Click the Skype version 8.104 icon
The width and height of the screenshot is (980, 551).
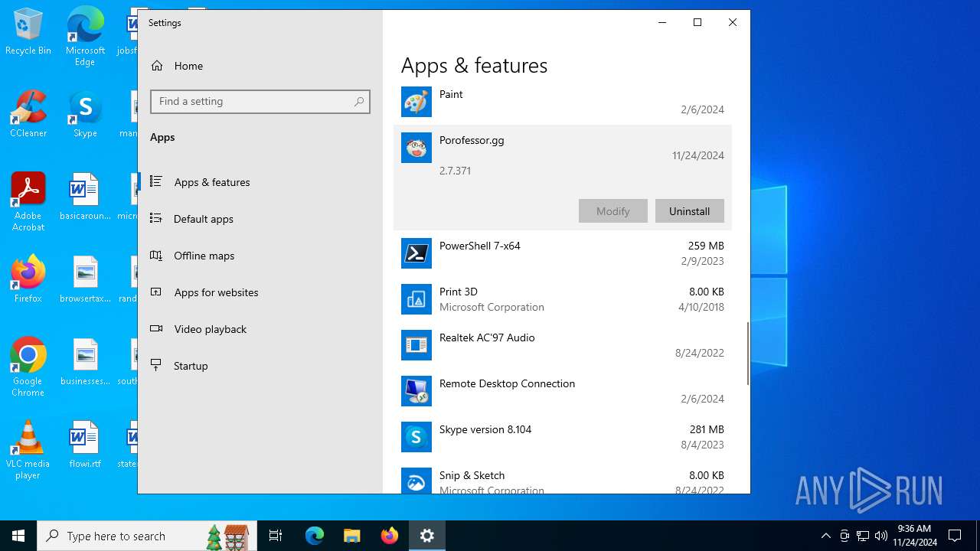[x=416, y=437]
